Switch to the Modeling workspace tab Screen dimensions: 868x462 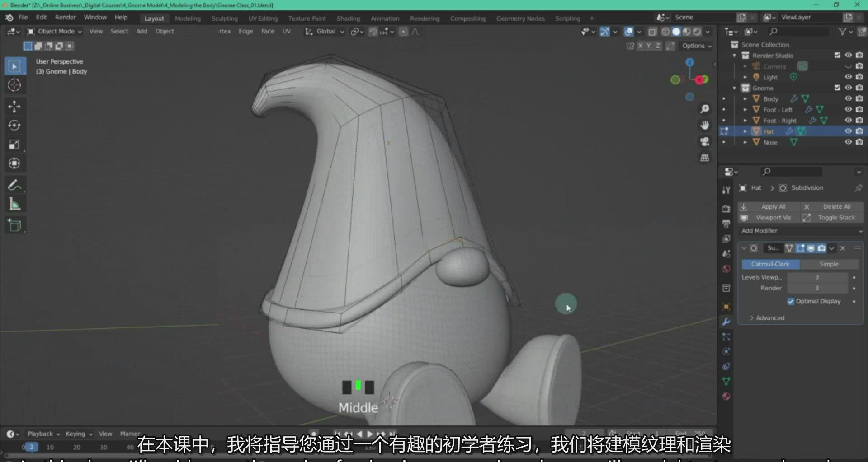pos(188,19)
